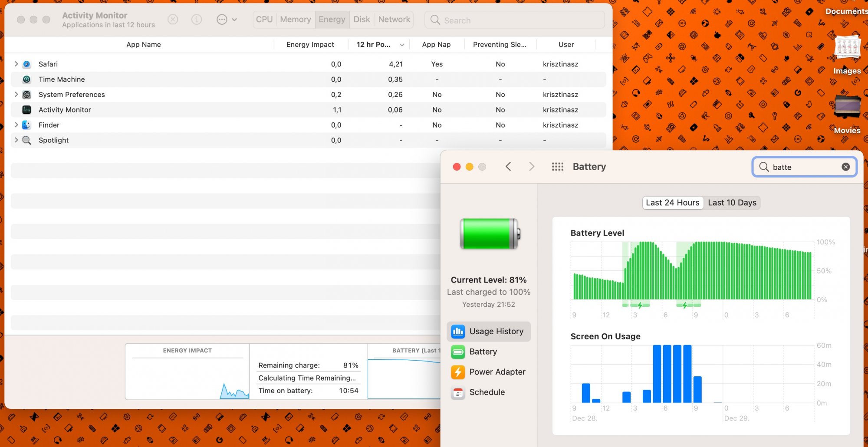Open the more options ellipsis menu
The image size is (868, 447).
(227, 20)
